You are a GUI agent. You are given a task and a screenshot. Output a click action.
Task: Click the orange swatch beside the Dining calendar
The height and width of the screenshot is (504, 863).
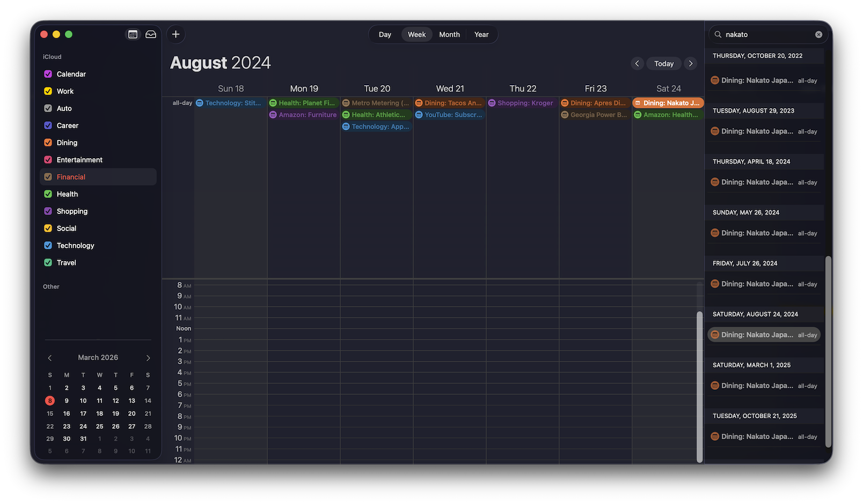click(48, 142)
